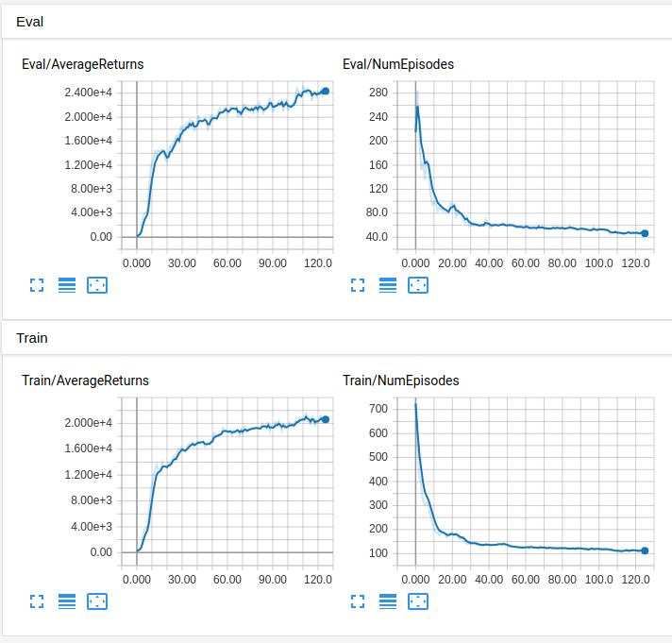Click the Eval/AverageReturns chart title
The image size is (672, 643).
[x=83, y=64]
